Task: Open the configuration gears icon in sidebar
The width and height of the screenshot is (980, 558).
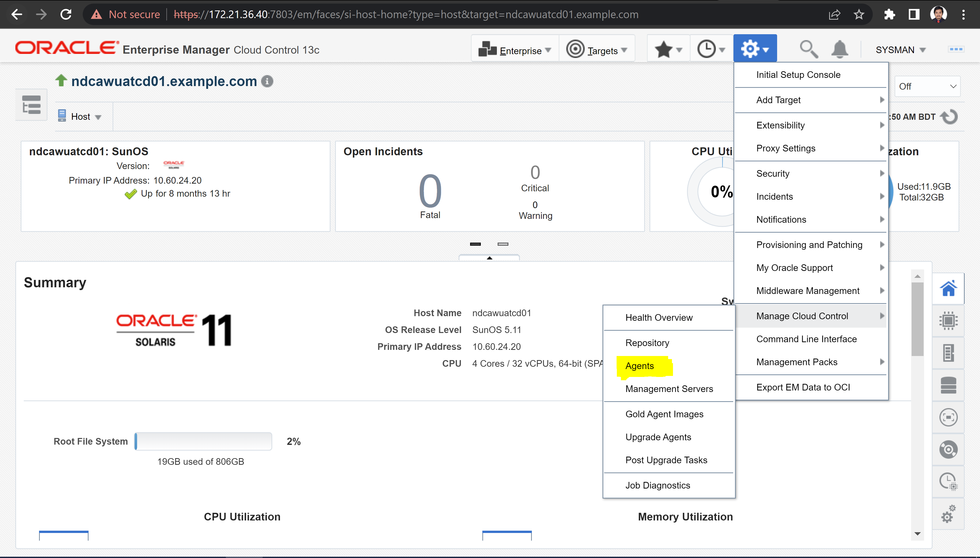Action: coord(948,514)
